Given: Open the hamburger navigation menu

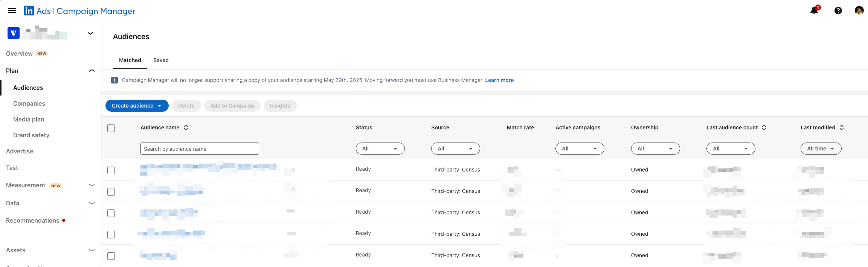Looking at the screenshot, I should point(12,11).
